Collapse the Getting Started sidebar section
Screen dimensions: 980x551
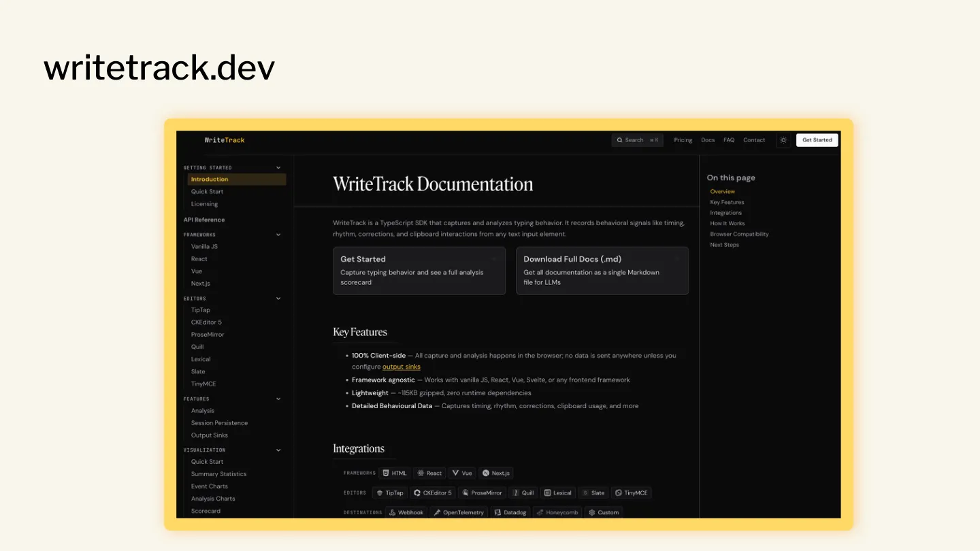278,167
